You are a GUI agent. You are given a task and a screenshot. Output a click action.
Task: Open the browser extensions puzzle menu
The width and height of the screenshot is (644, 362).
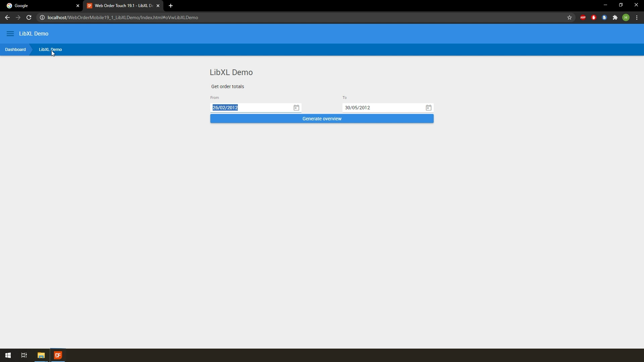click(x=615, y=17)
